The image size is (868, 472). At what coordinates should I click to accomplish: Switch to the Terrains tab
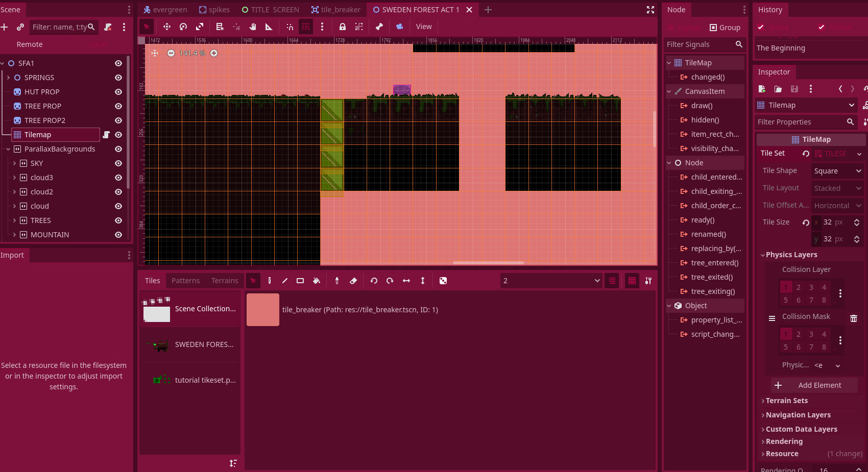225,281
